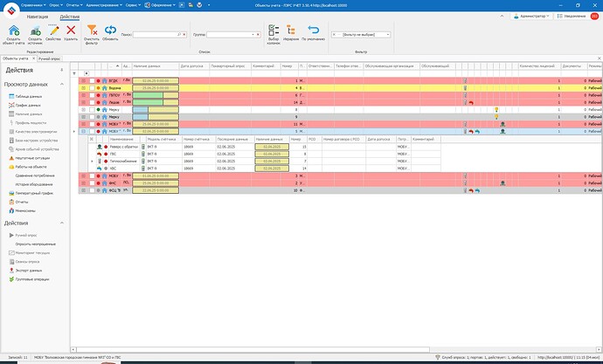This screenshot has height=364, width=603.
Task: Collapse the Просмотр данных section
Action: pyautogui.click(x=62, y=84)
